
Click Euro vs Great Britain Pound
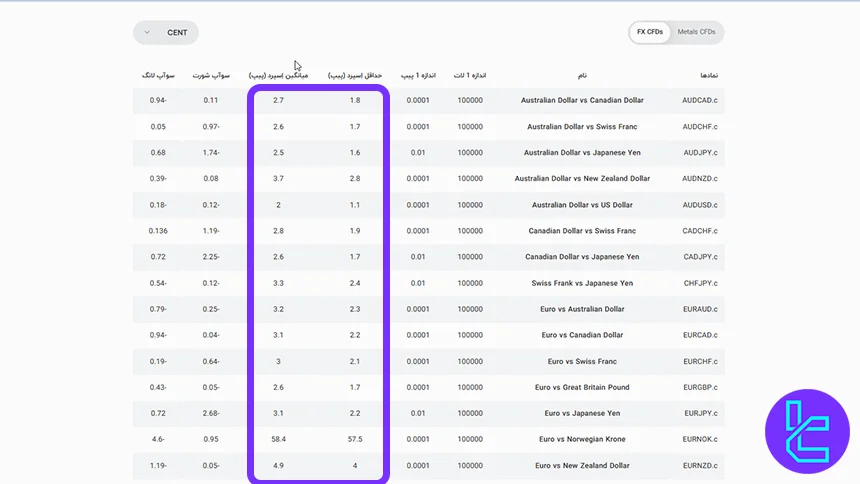tap(582, 387)
